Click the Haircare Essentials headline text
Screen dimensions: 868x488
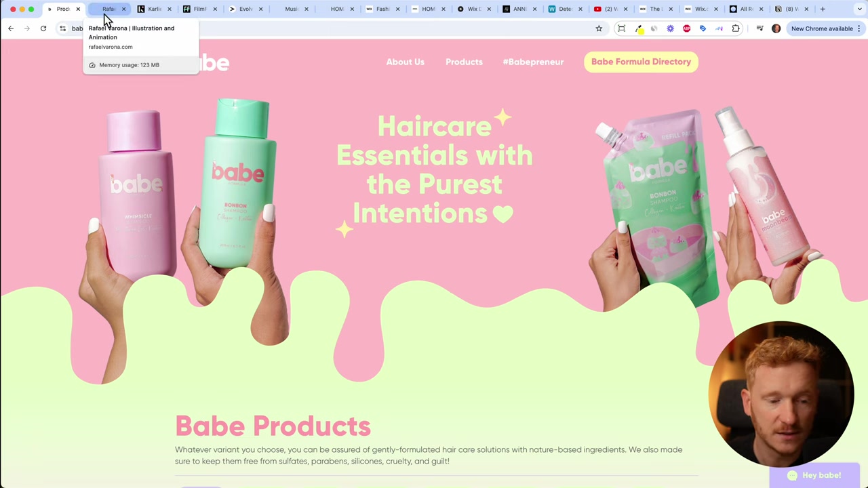tap(435, 169)
